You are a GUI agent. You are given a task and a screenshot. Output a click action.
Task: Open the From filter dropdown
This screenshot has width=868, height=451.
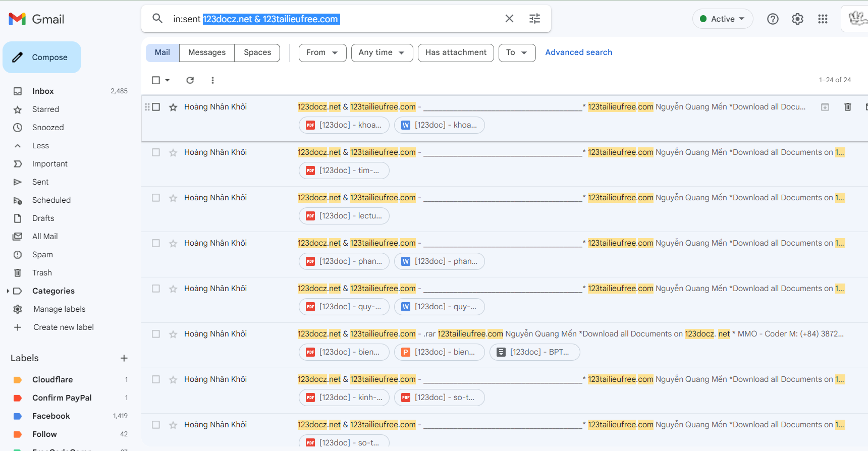(322, 52)
